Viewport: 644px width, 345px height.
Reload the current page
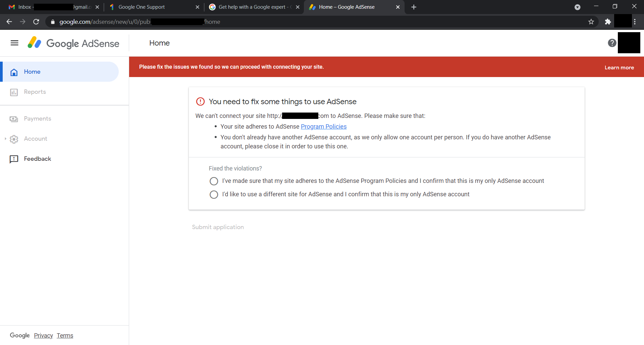36,22
